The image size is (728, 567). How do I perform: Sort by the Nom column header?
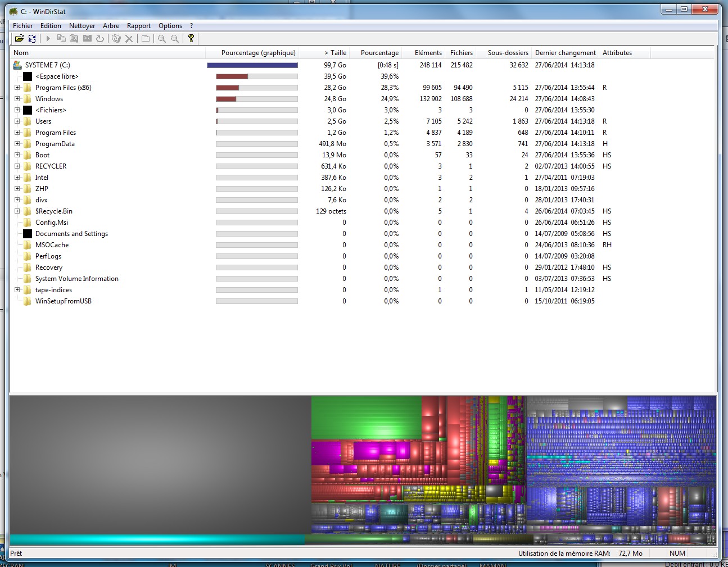click(x=108, y=53)
